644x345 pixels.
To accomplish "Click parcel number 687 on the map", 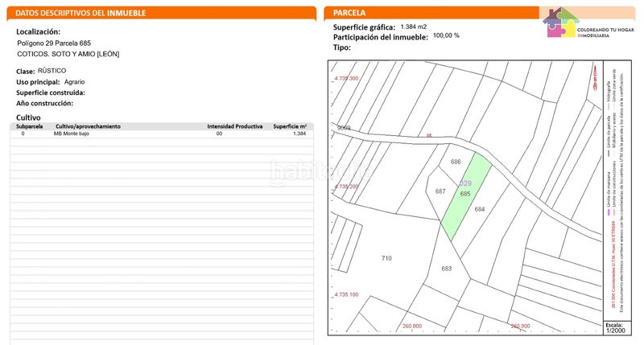I will [x=440, y=191].
